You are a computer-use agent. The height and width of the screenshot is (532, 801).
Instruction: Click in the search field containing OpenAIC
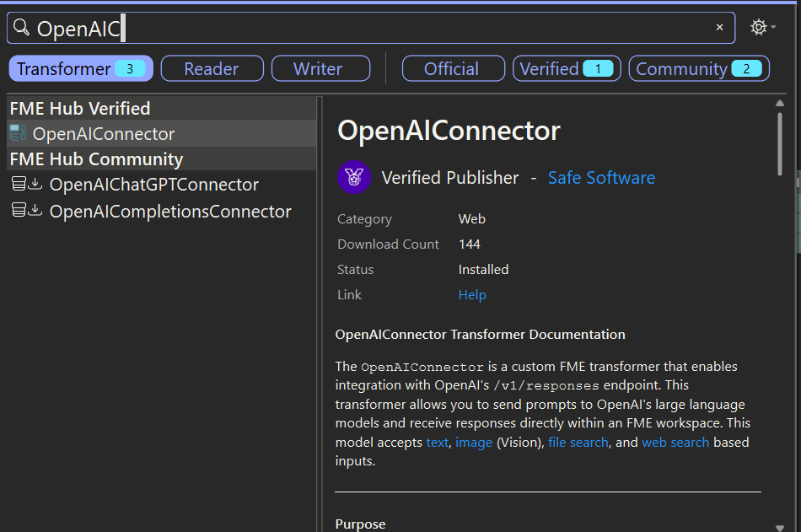[x=370, y=28]
